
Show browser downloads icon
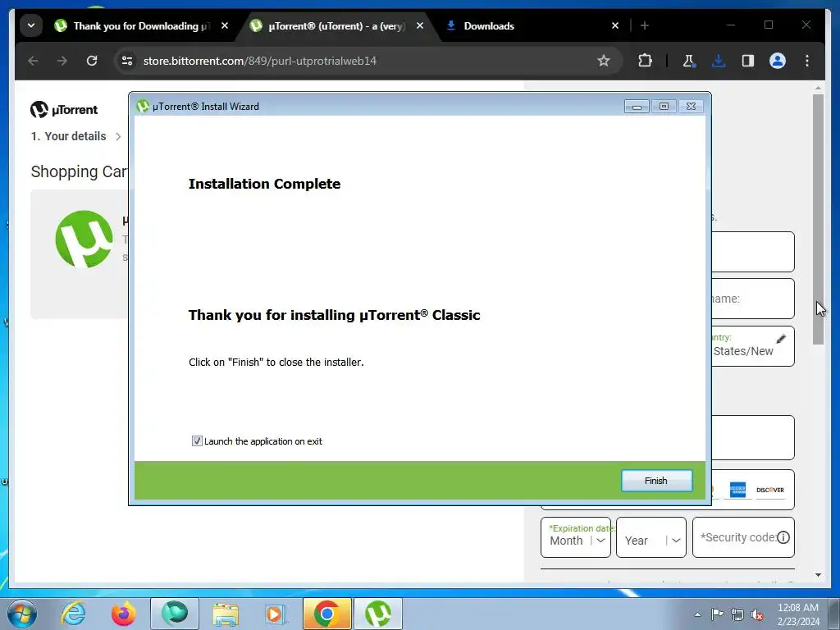(719, 61)
